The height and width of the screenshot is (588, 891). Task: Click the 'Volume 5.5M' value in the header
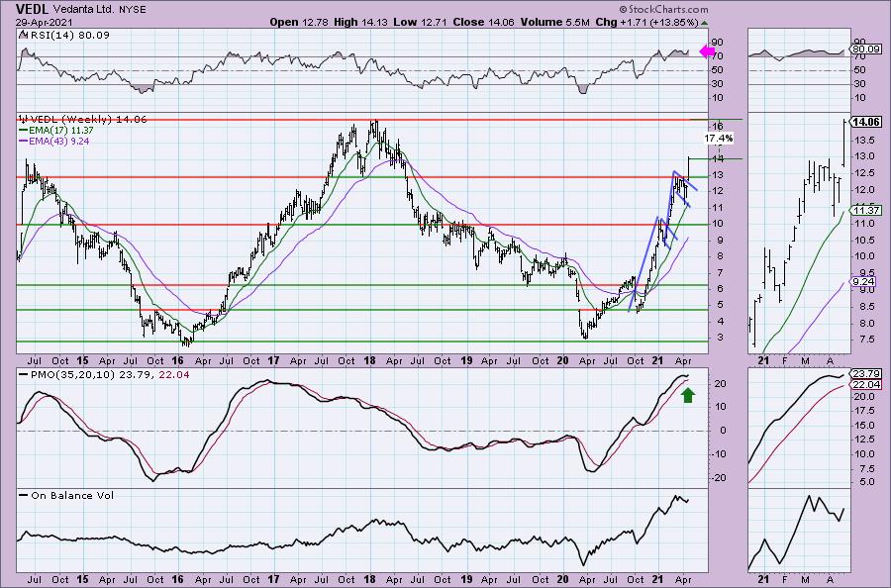point(554,22)
